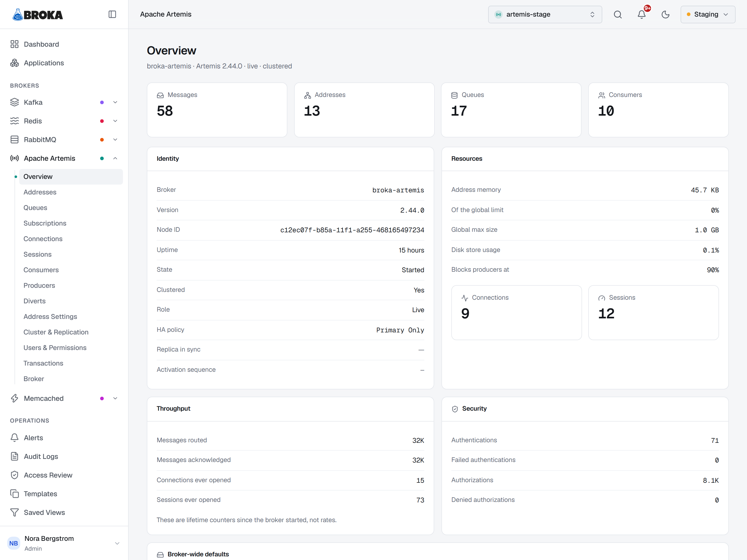Click the Redis waves icon
Screen dimensions: 747x560
pos(15,121)
